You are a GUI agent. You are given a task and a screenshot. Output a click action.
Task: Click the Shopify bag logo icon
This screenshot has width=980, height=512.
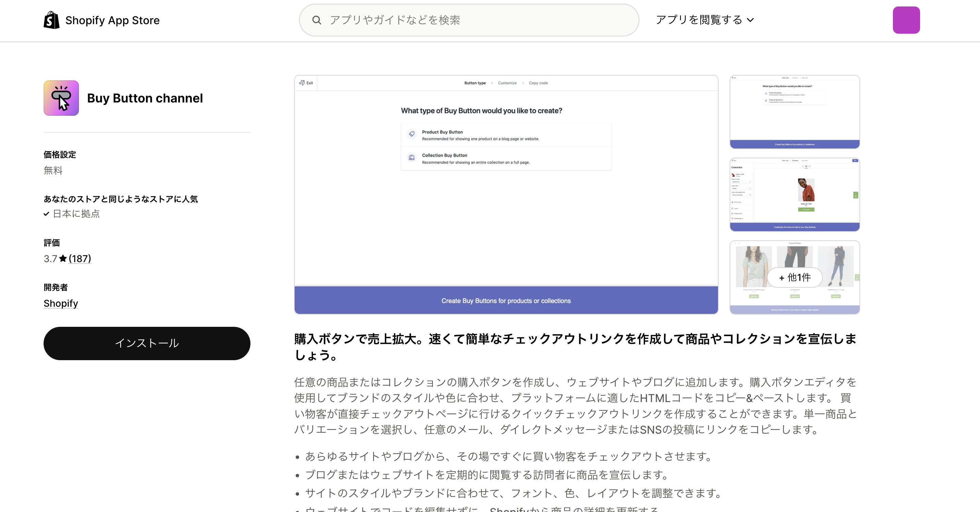tap(51, 20)
